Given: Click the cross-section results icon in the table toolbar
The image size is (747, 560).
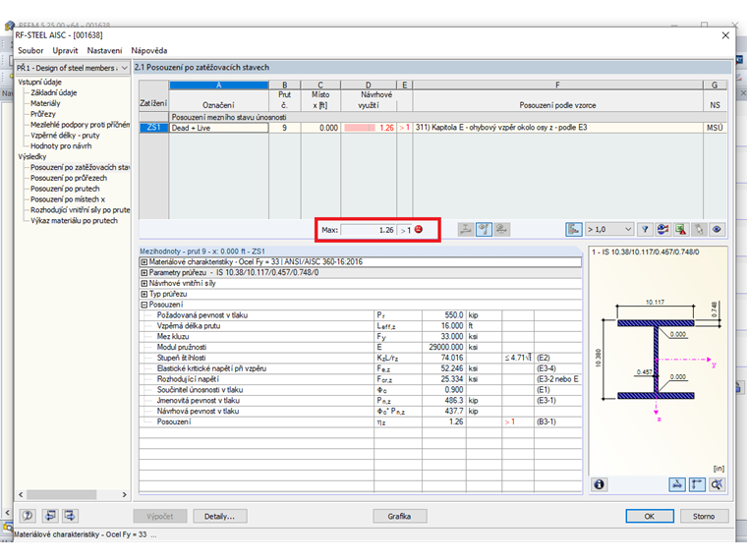Looking at the screenshot, I should tap(466, 230).
